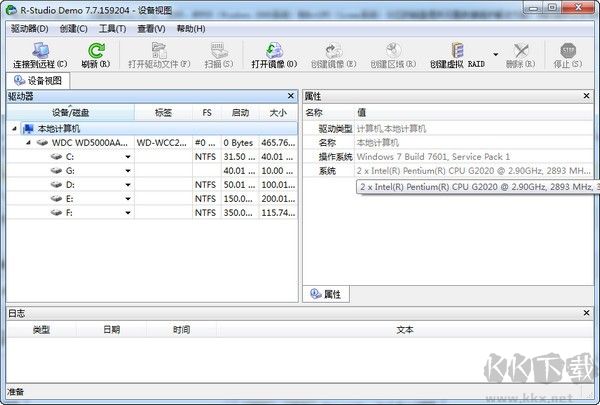
Task: Close the 日志 log panel
Action: (586, 313)
